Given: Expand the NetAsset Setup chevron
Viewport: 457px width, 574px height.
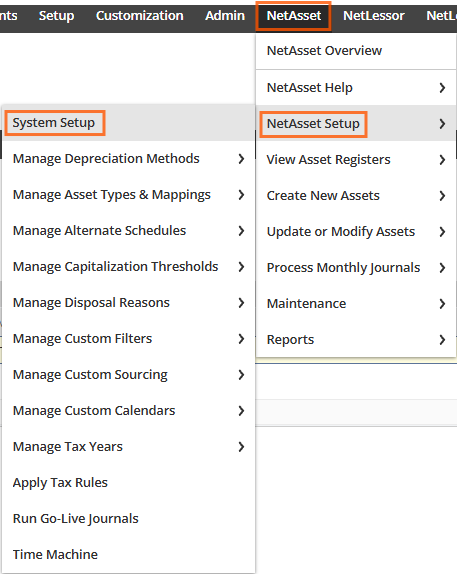Looking at the screenshot, I should pos(442,124).
